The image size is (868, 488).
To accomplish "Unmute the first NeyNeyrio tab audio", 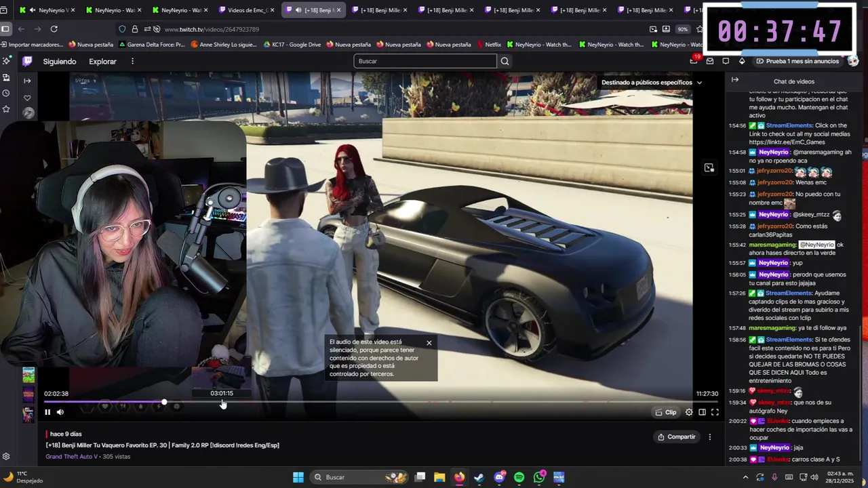I will coord(33,10).
